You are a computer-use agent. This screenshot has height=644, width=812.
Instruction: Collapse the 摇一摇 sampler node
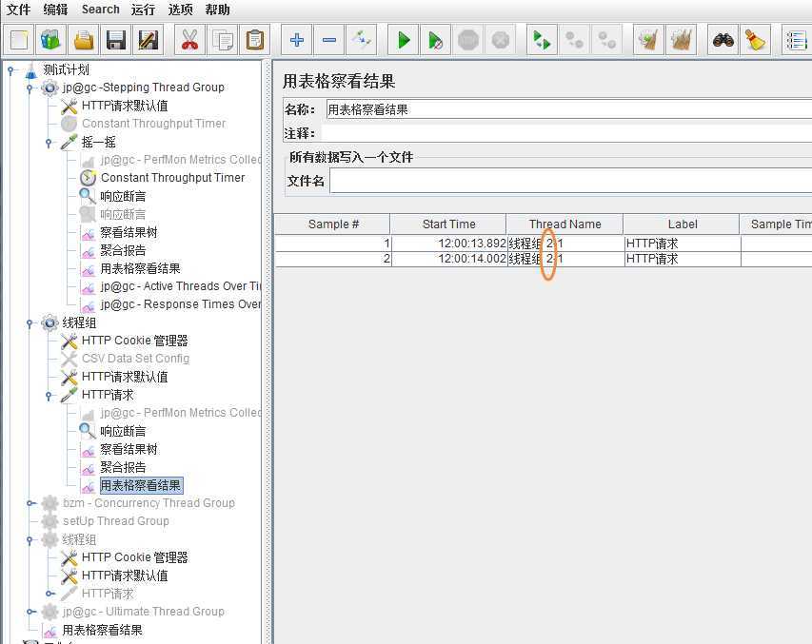click(x=49, y=142)
